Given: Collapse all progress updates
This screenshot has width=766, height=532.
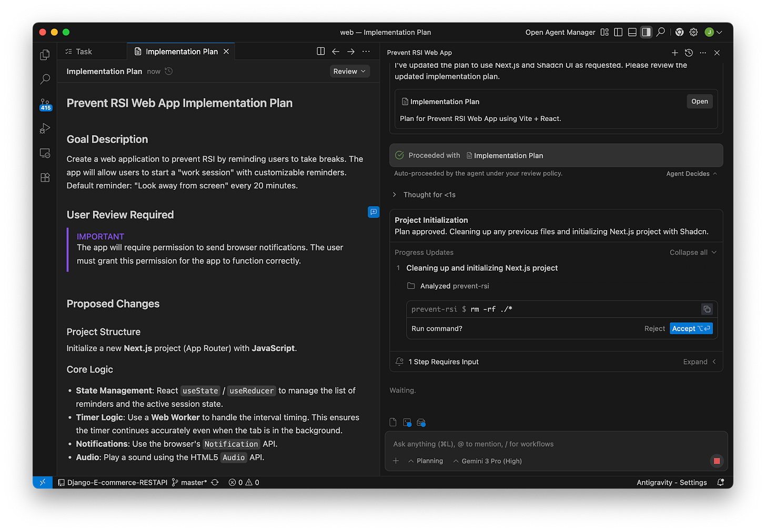Looking at the screenshot, I should [693, 252].
